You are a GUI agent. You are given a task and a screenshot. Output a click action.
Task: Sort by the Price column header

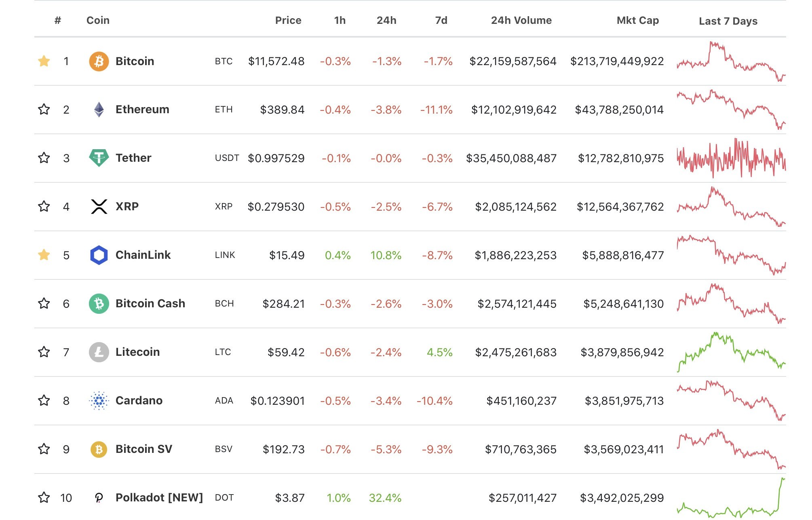(x=288, y=20)
